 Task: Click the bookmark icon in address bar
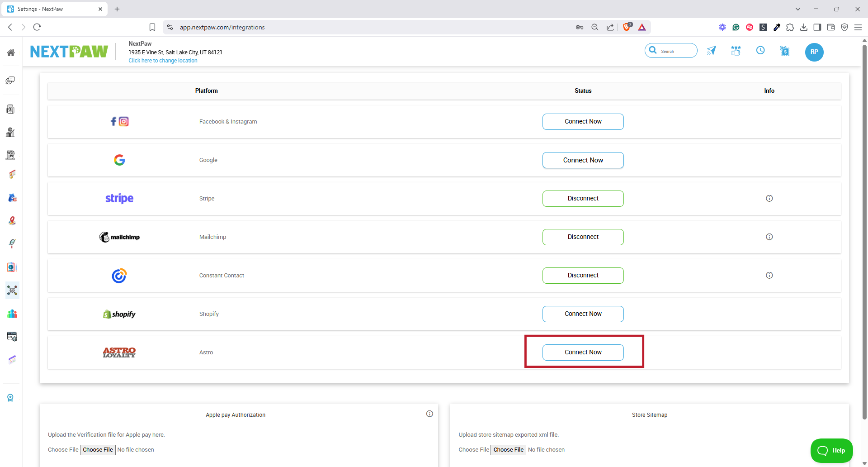point(152,27)
